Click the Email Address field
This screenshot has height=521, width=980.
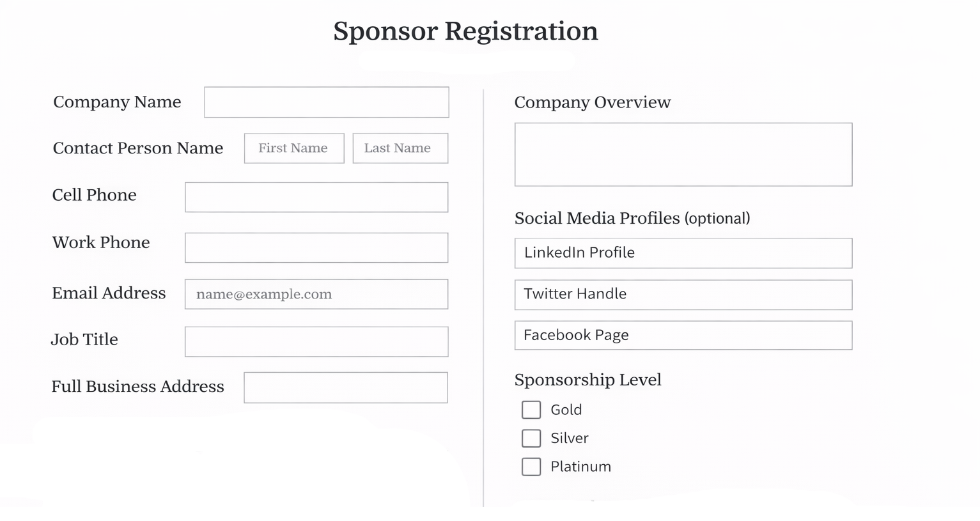316,294
